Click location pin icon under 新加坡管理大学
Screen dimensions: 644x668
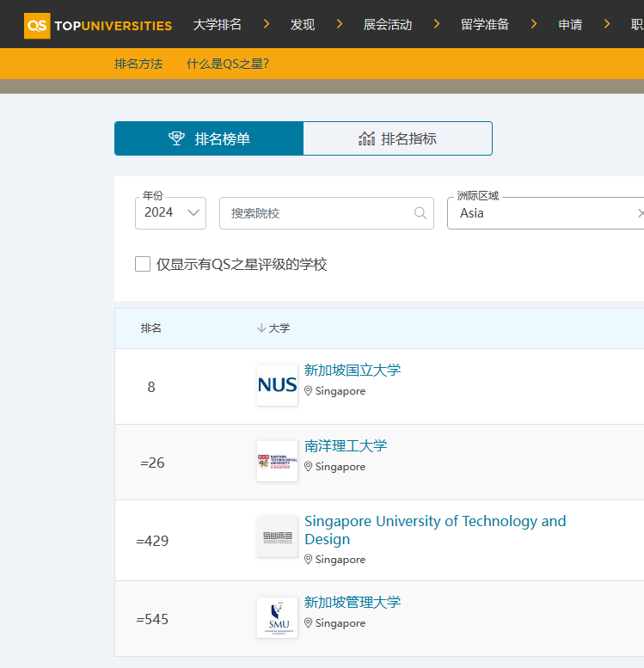tap(308, 622)
